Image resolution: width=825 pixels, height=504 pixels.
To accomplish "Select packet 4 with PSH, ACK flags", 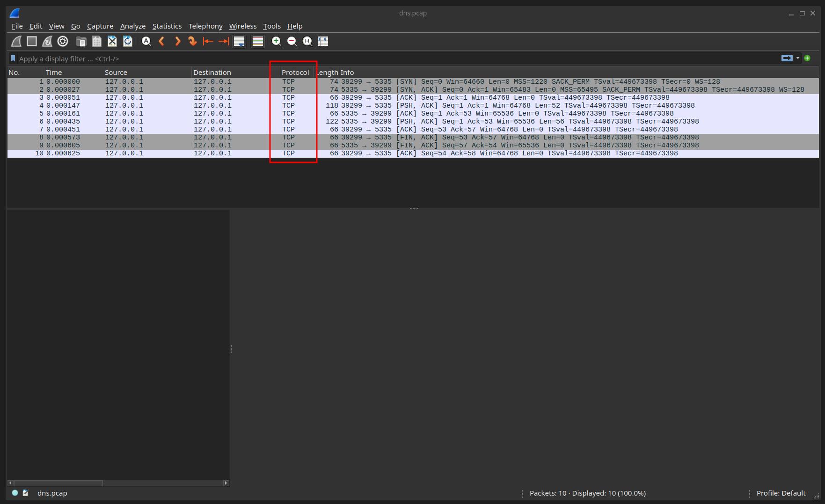I will 413,105.
